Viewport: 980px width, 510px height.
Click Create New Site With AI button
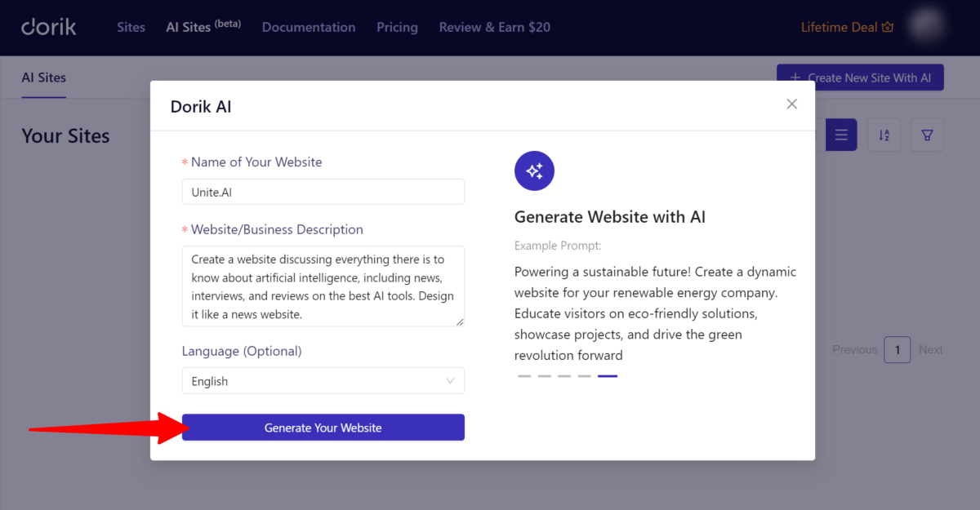860,78
